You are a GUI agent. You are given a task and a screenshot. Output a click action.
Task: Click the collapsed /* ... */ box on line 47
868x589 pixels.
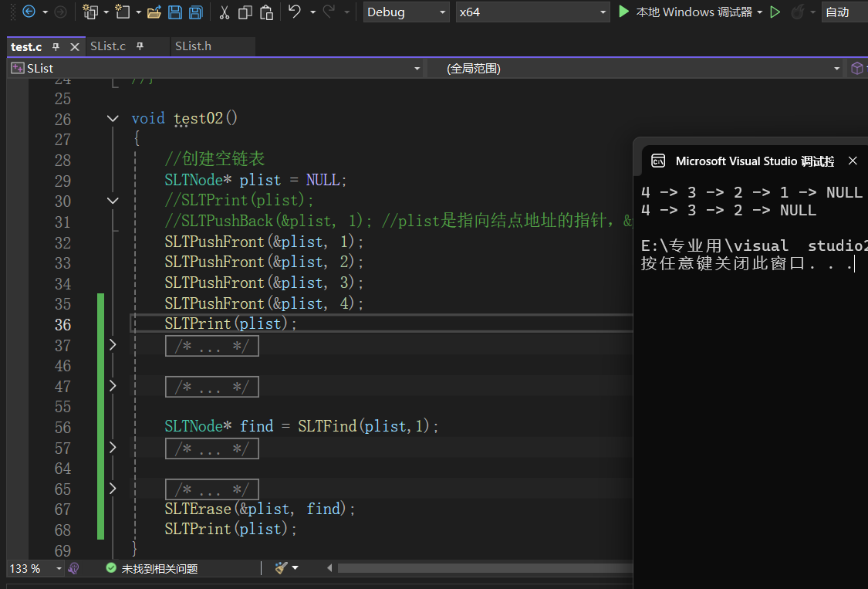coord(212,387)
